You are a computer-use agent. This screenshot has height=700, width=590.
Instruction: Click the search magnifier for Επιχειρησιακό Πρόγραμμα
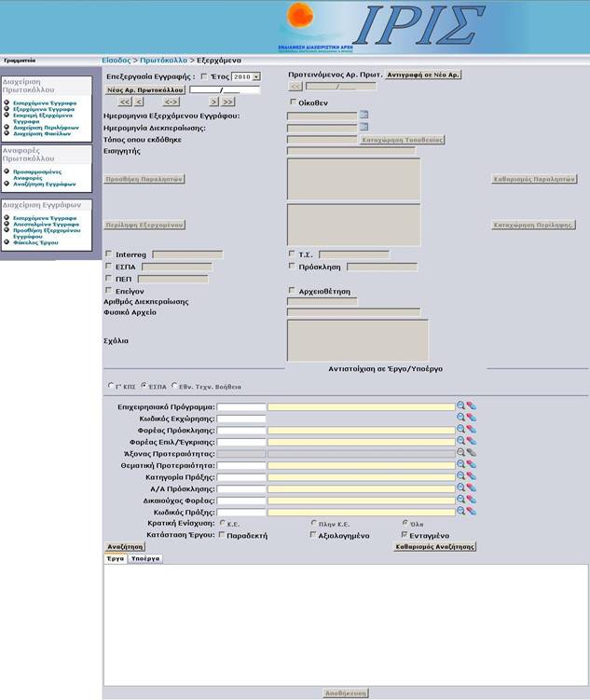coord(460,406)
